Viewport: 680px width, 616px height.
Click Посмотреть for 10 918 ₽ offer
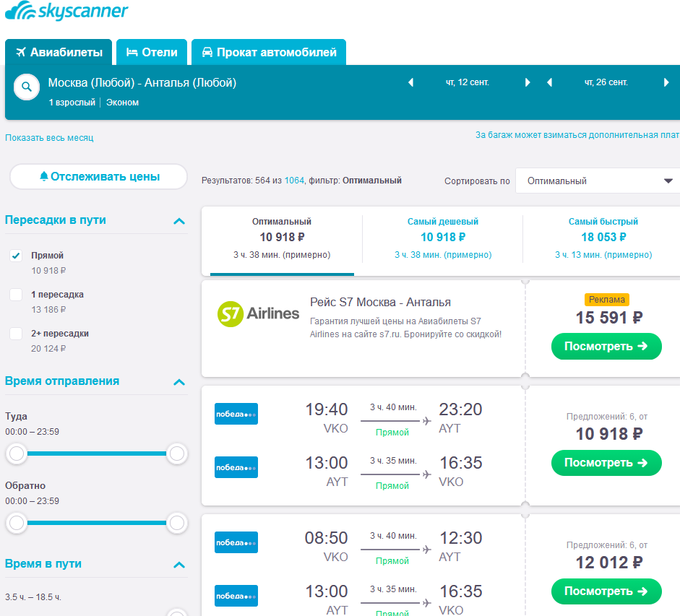(x=606, y=463)
